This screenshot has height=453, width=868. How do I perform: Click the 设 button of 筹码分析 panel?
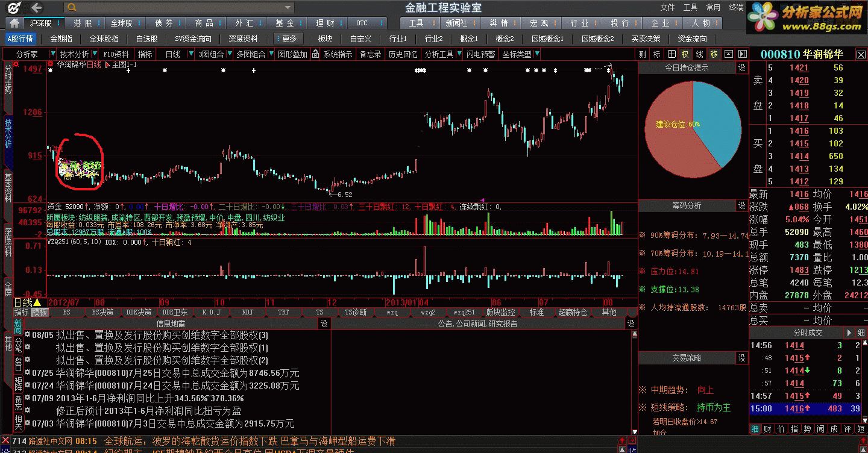coord(743,206)
